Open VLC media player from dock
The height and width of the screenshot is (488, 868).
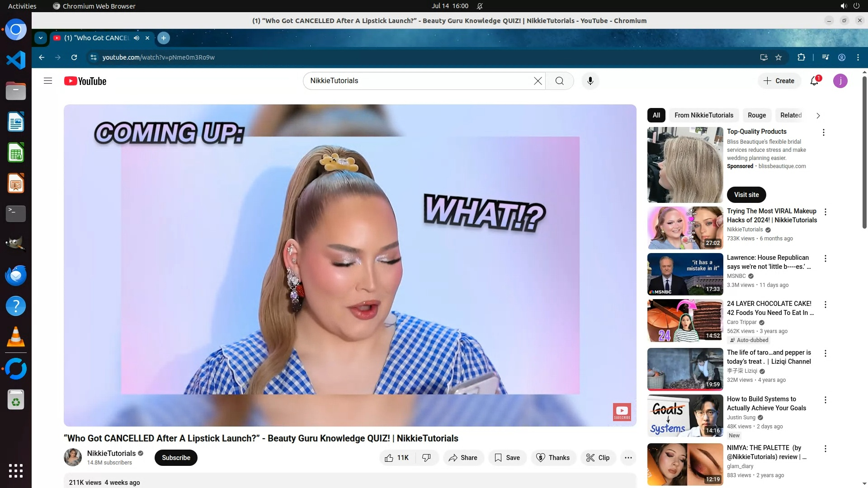coord(16,337)
